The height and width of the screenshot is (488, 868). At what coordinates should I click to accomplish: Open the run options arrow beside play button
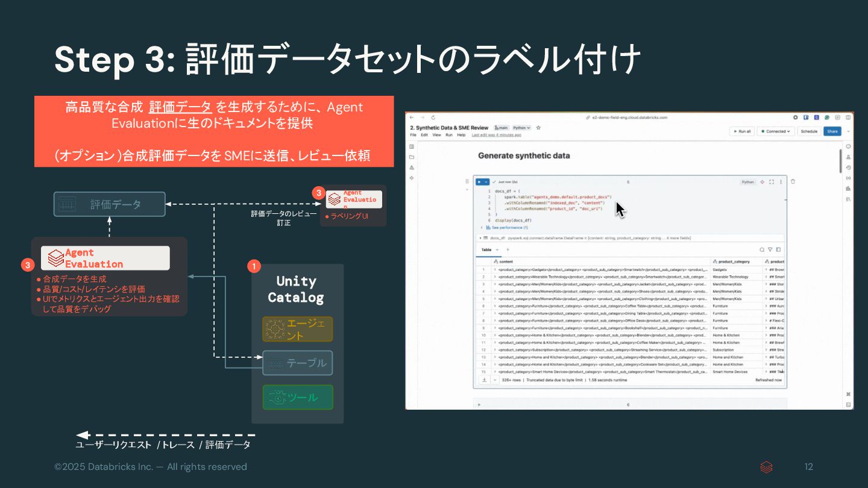click(x=486, y=181)
